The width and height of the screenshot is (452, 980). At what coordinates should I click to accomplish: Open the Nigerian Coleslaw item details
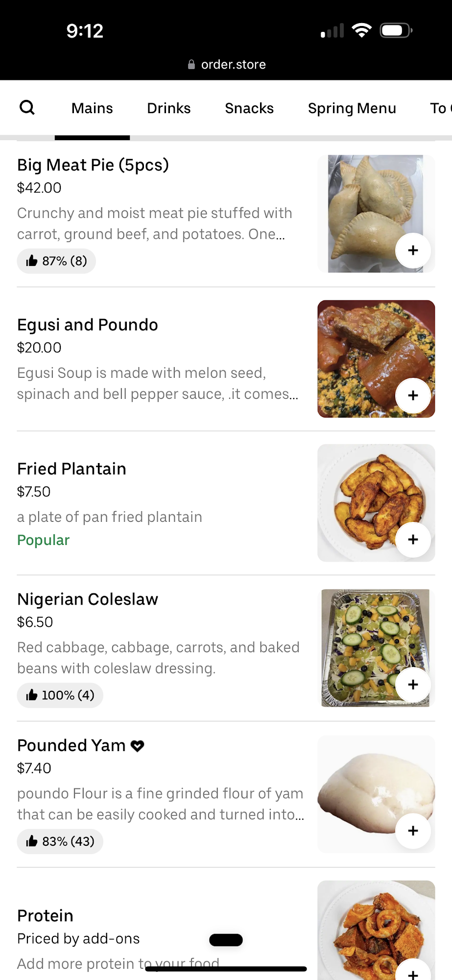point(88,599)
